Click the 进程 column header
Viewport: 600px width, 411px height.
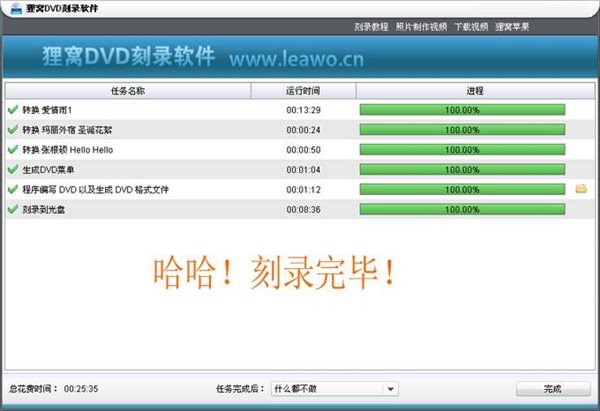475,91
